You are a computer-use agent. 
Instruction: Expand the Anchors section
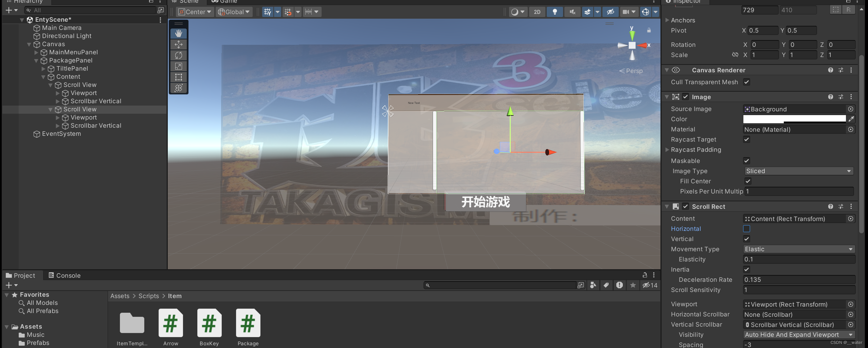(x=667, y=20)
